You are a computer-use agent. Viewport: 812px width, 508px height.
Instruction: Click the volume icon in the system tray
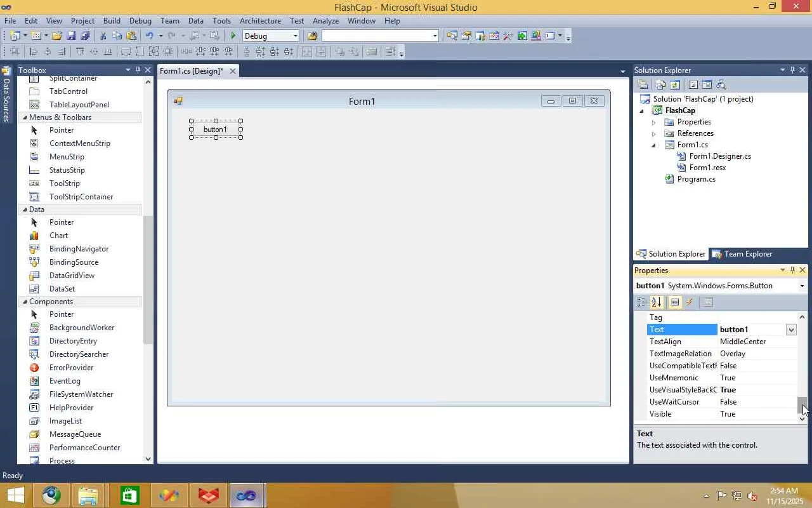[x=752, y=496]
